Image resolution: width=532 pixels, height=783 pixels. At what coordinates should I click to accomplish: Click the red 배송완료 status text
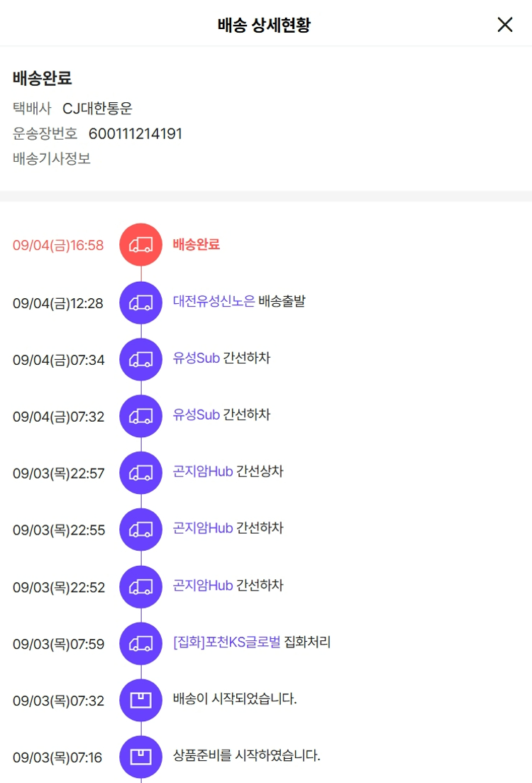(x=196, y=244)
